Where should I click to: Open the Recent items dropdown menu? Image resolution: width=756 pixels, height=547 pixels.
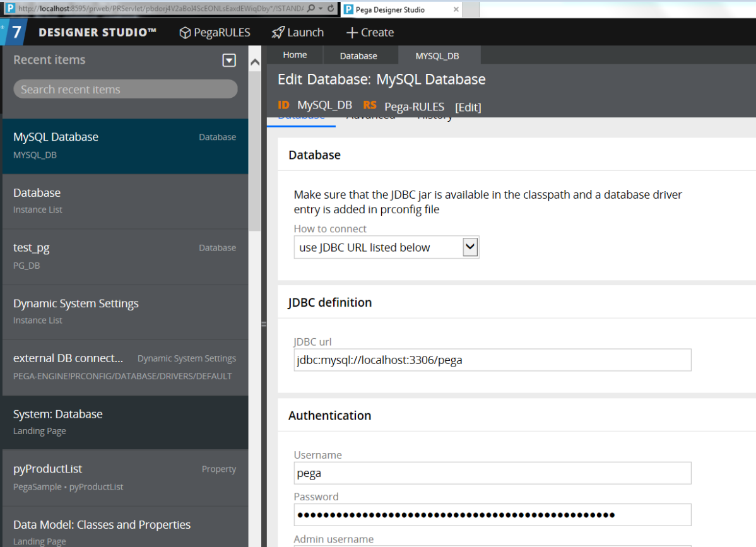[x=229, y=60]
